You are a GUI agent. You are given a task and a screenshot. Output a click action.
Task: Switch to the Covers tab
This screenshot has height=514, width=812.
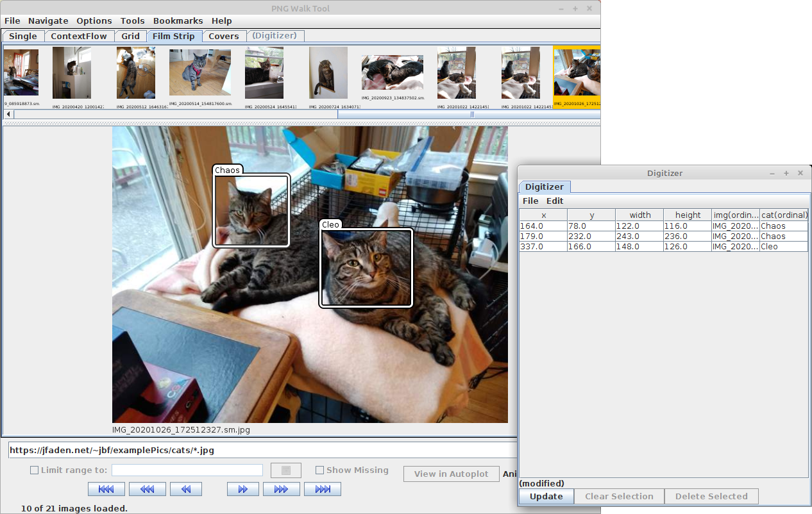click(x=224, y=37)
